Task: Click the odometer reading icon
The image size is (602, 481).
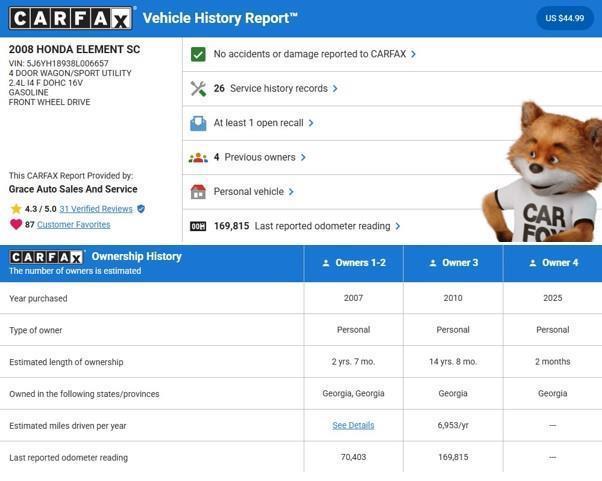Action: (198, 226)
